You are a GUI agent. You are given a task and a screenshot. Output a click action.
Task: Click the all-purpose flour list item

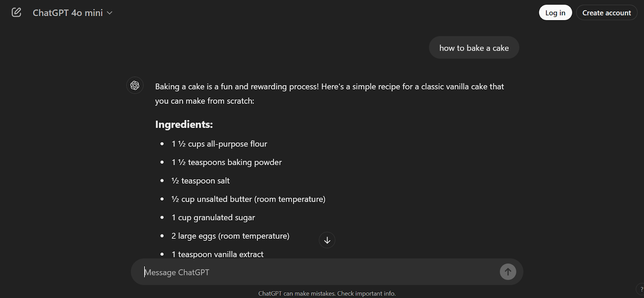click(x=219, y=144)
